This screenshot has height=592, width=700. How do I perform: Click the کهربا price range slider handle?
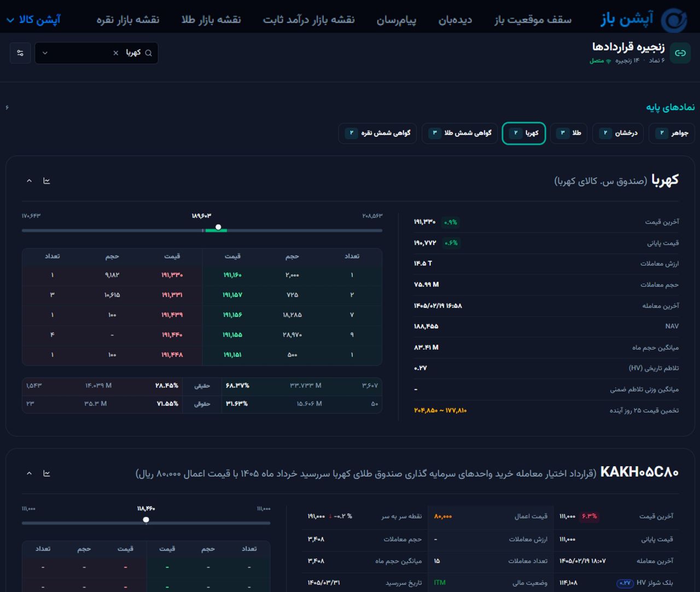tap(218, 227)
